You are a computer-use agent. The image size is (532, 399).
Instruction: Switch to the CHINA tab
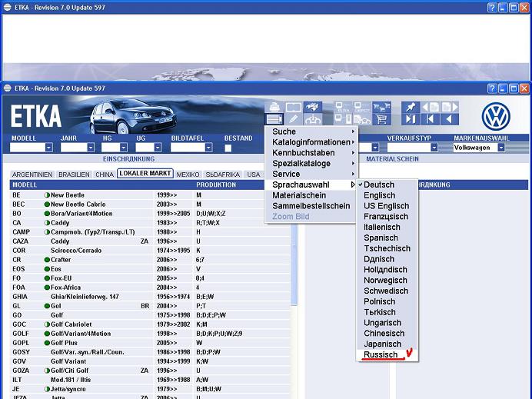click(x=105, y=175)
